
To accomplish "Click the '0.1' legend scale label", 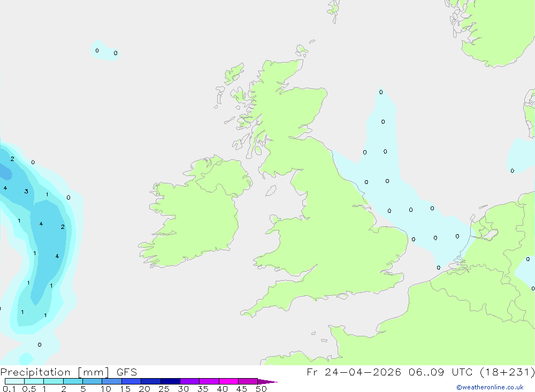I will (x=9, y=389).
